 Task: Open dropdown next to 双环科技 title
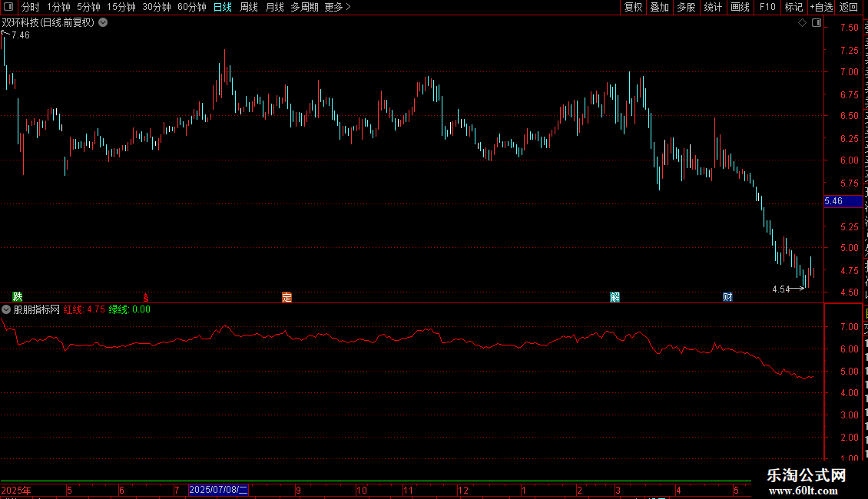pyautogui.click(x=103, y=23)
